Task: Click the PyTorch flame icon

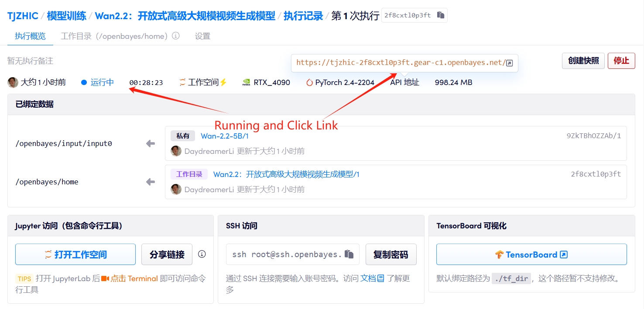Action: click(x=310, y=82)
